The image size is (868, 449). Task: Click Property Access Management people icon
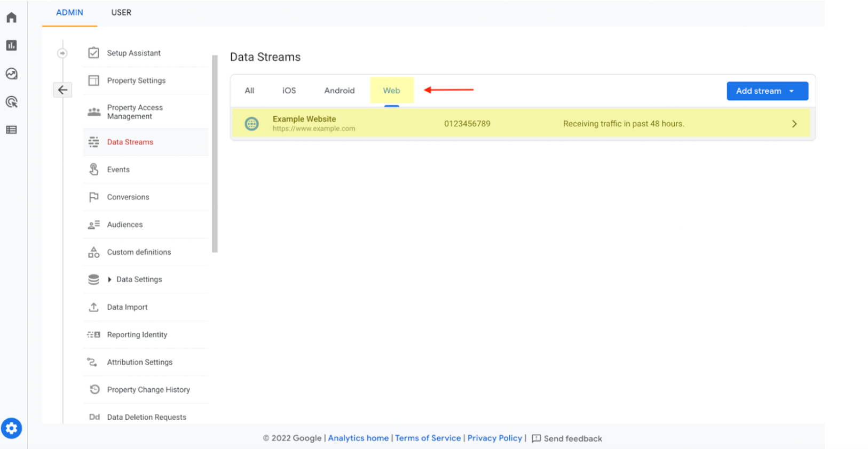tap(94, 111)
